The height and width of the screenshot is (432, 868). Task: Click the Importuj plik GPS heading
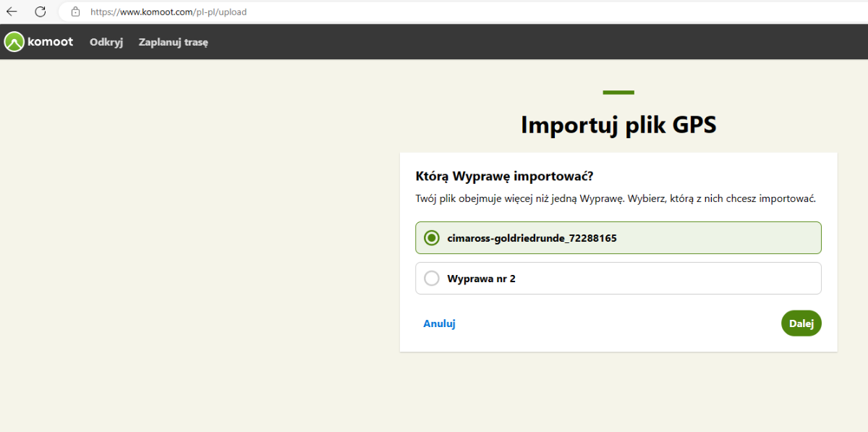click(x=618, y=124)
